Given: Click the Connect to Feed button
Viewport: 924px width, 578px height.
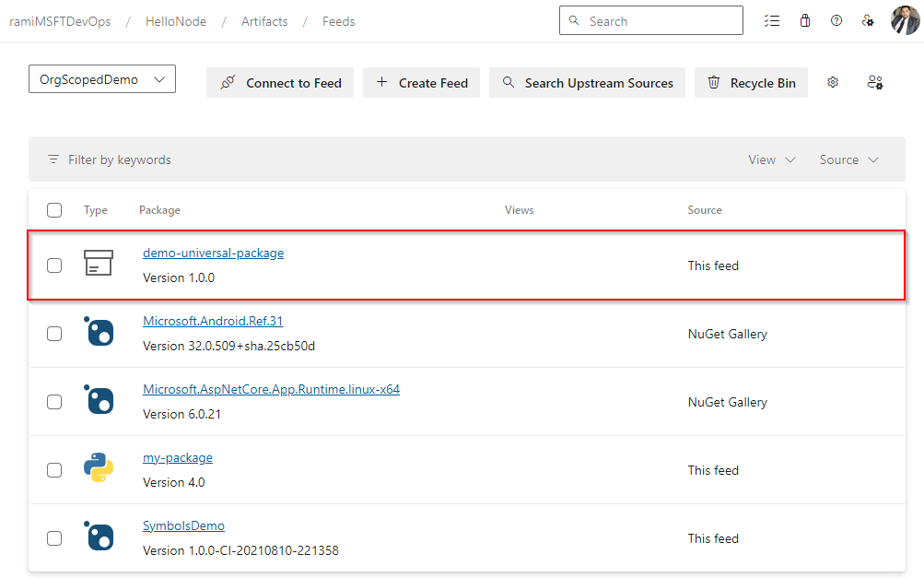Looking at the screenshot, I should (x=280, y=83).
